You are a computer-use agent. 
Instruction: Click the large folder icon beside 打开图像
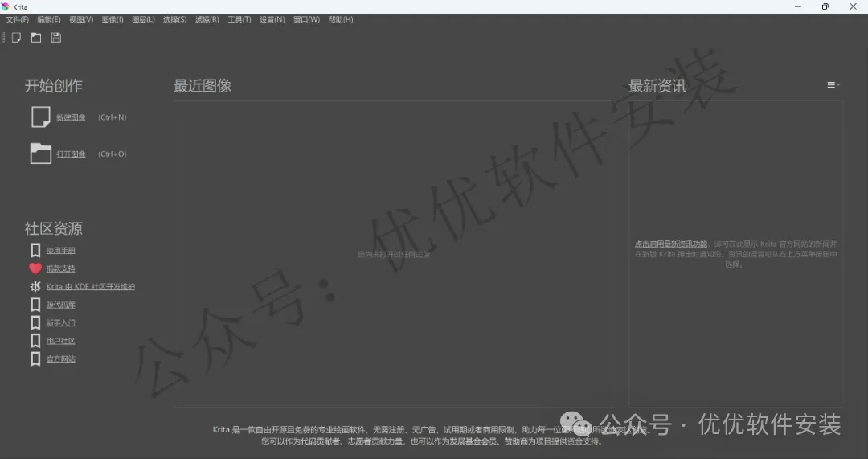tap(40, 154)
